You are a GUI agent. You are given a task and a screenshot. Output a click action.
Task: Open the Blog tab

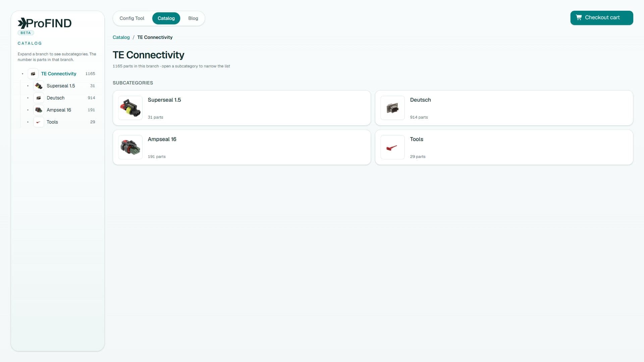(x=193, y=18)
